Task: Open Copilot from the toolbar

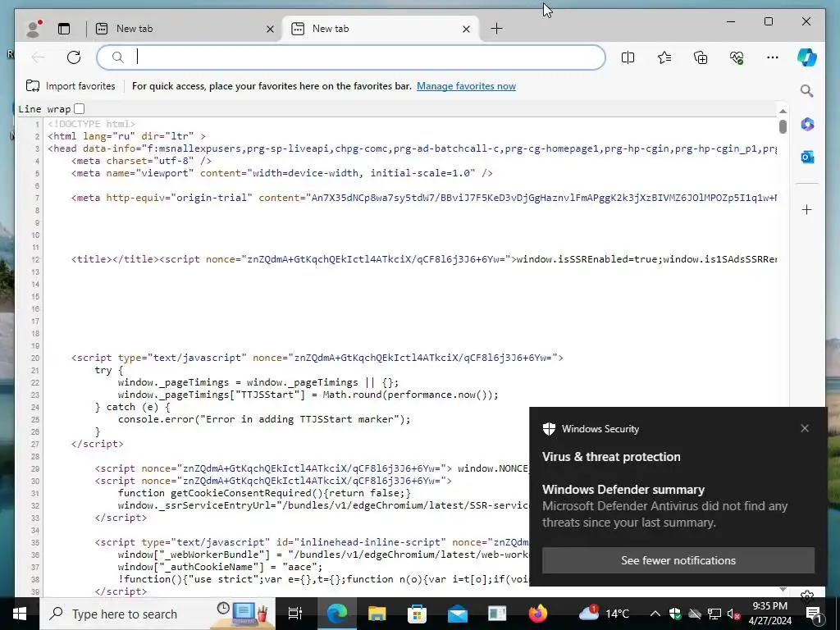Action: [x=807, y=57]
